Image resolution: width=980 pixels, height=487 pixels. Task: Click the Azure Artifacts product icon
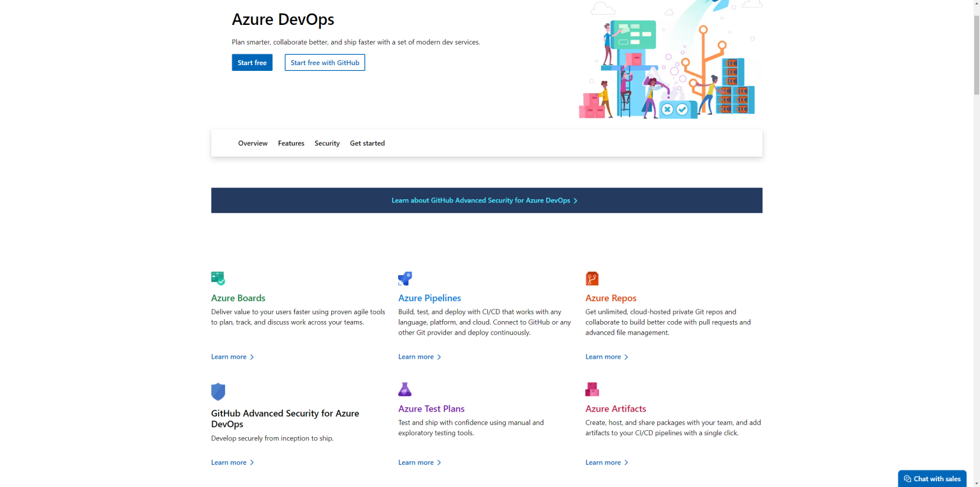click(592, 389)
